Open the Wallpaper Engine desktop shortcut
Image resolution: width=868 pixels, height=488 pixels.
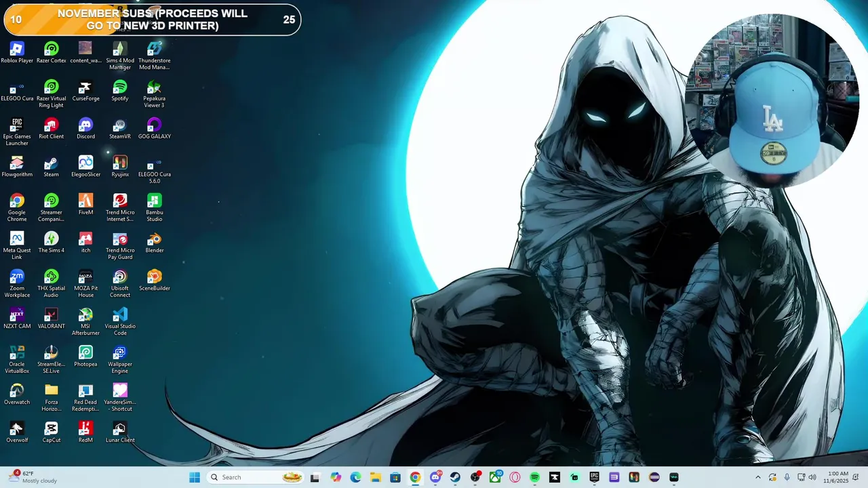tap(120, 359)
